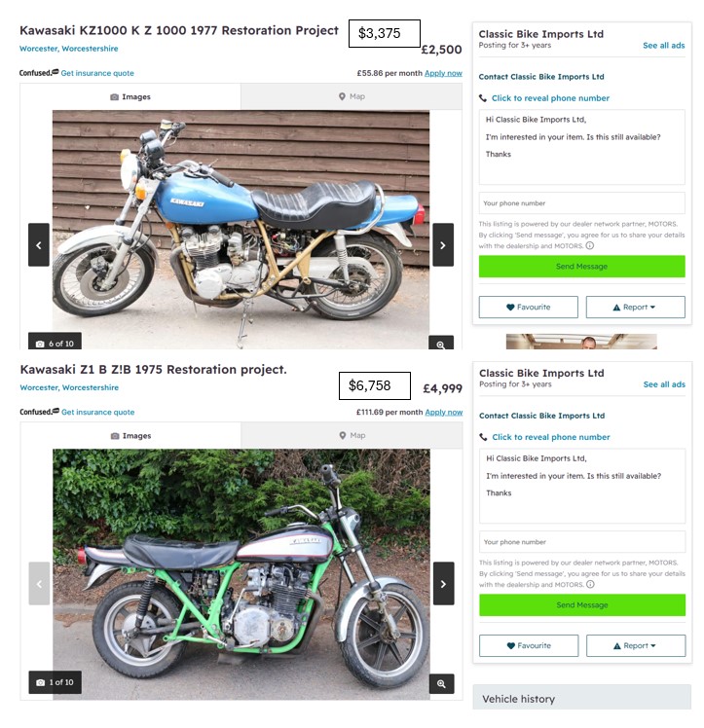704x728 pixels.
Task: Switch to Map tab on KZ1000 listing
Action: (x=352, y=96)
